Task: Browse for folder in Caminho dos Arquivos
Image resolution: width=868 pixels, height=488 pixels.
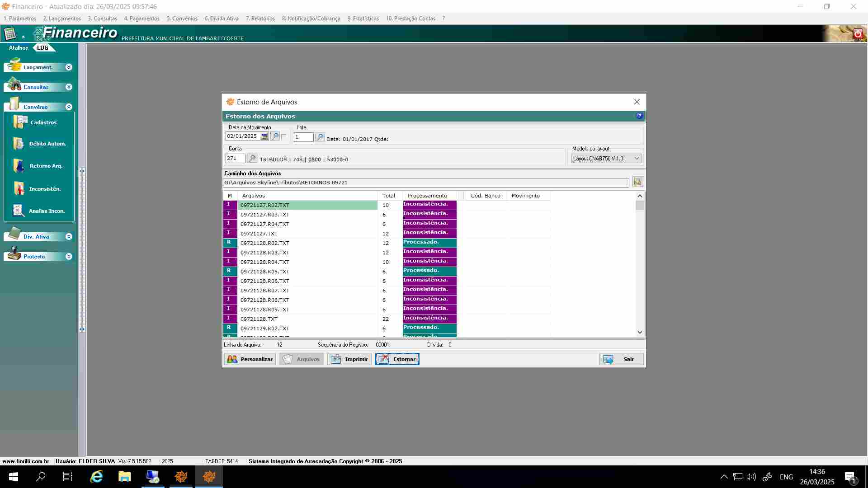Action: pyautogui.click(x=637, y=182)
